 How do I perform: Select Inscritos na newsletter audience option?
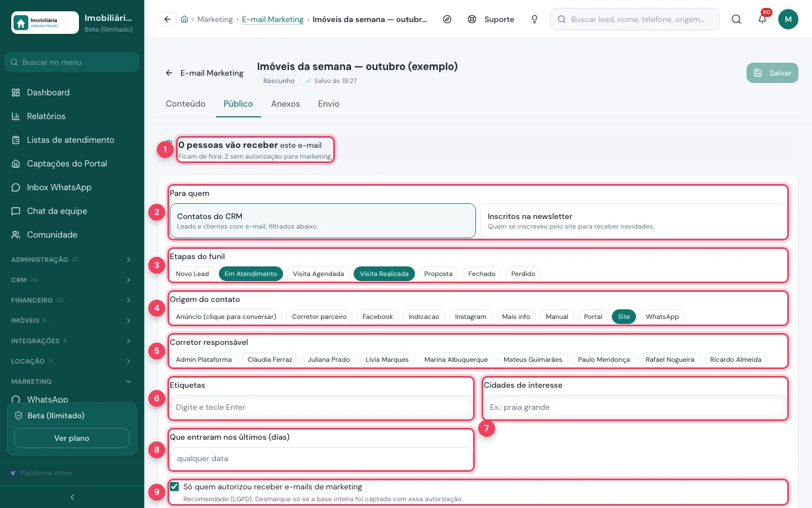[x=633, y=221]
